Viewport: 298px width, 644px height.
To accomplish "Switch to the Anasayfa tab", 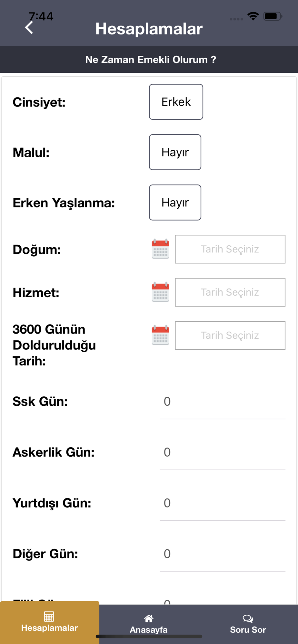I will (x=149, y=624).
